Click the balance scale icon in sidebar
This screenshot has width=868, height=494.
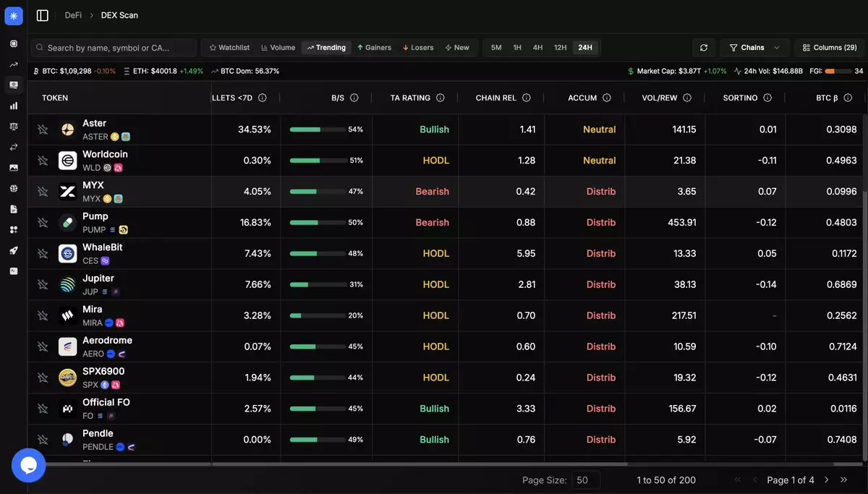pyautogui.click(x=14, y=126)
